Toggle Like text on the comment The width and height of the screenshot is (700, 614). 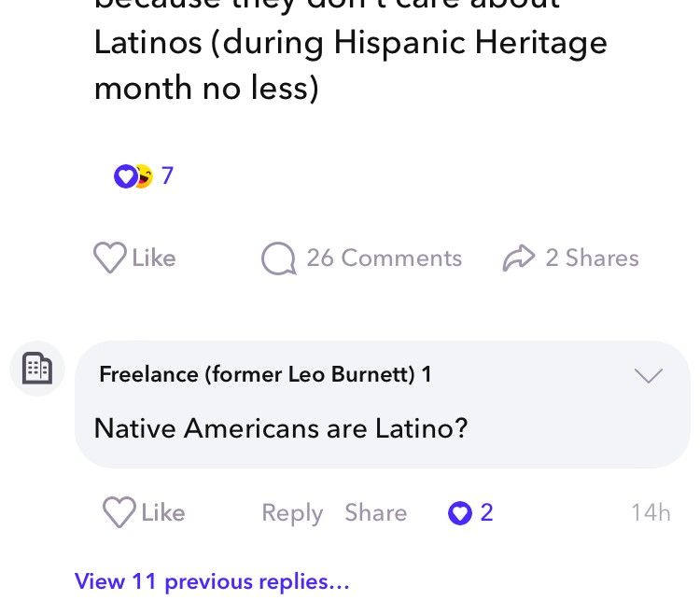coord(163,512)
